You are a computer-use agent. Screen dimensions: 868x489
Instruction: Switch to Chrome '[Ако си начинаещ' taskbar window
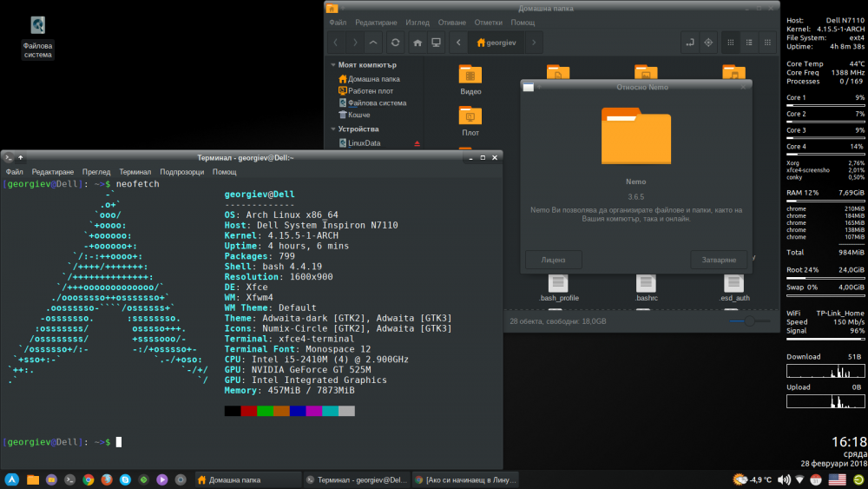467,480
